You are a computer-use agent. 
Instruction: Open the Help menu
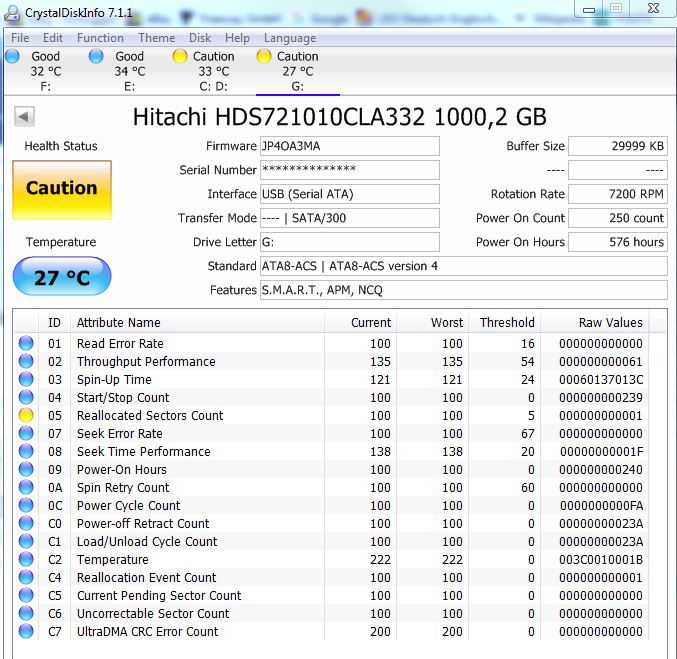(237, 38)
